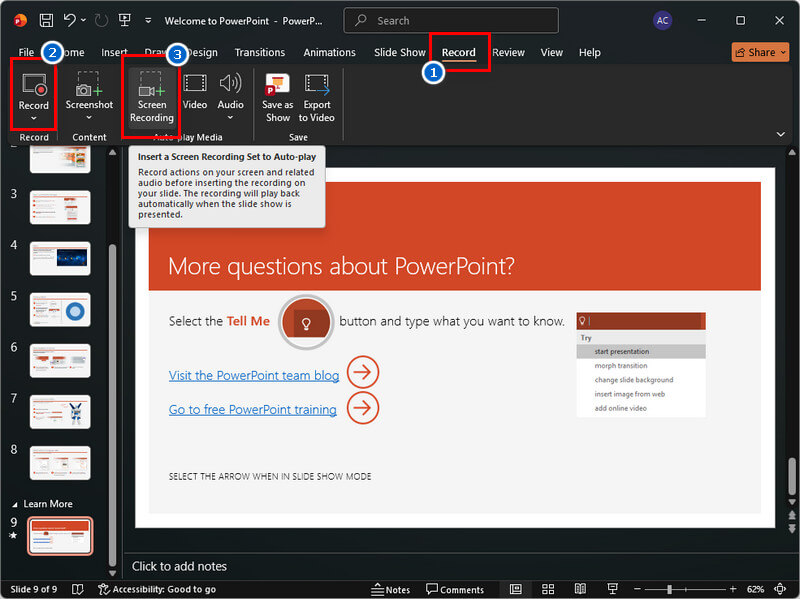Image resolution: width=800 pixels, height=599 pixels.
Task: Click 'morph transition' text in list
Action: (x=620, y=366)
